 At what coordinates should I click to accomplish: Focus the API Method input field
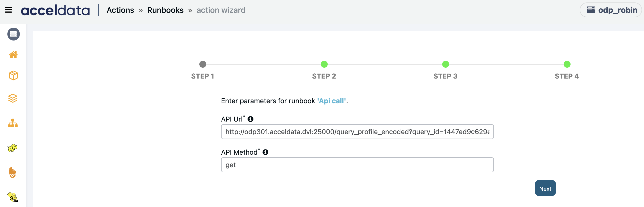tap(357, 165)
